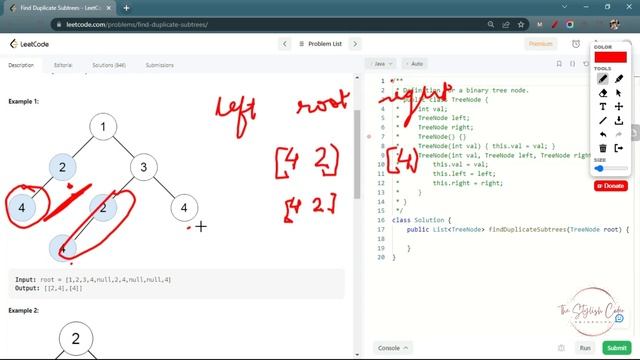Click the reset code icon
Image resolution: width=640 pixels, height=360 pixels.
(586, 64)
